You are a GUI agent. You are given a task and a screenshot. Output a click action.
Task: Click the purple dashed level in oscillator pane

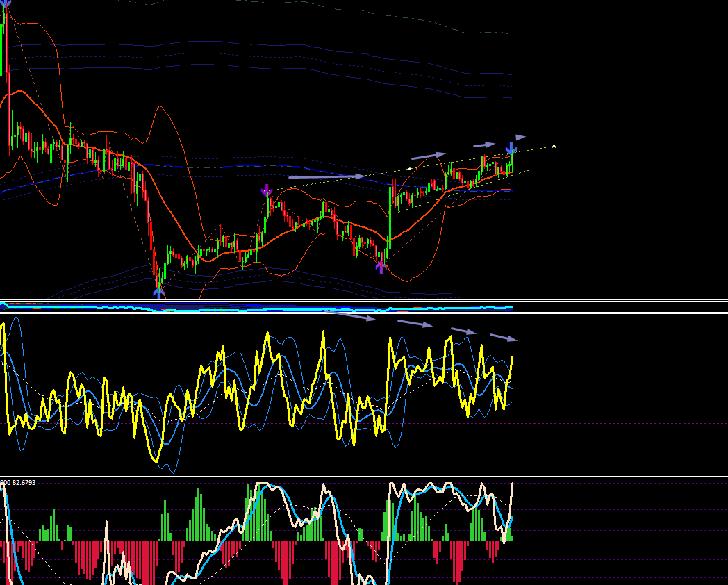364,423
